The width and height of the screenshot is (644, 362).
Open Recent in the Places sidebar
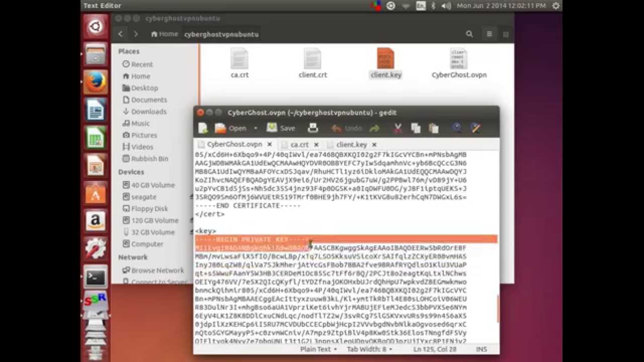[x=137, y=64]
